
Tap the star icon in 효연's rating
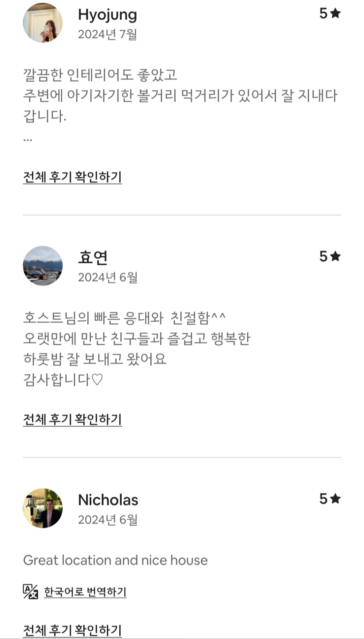(x=335, y=257)
